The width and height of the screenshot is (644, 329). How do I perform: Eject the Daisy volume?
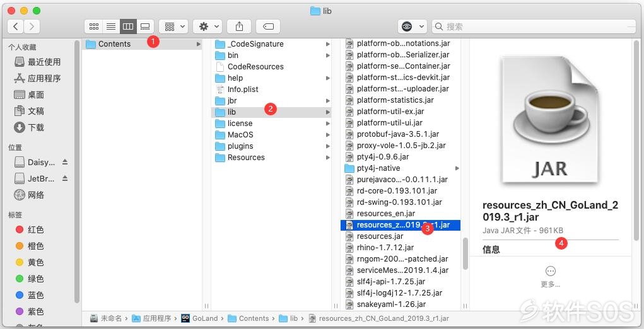pos(65,162)
